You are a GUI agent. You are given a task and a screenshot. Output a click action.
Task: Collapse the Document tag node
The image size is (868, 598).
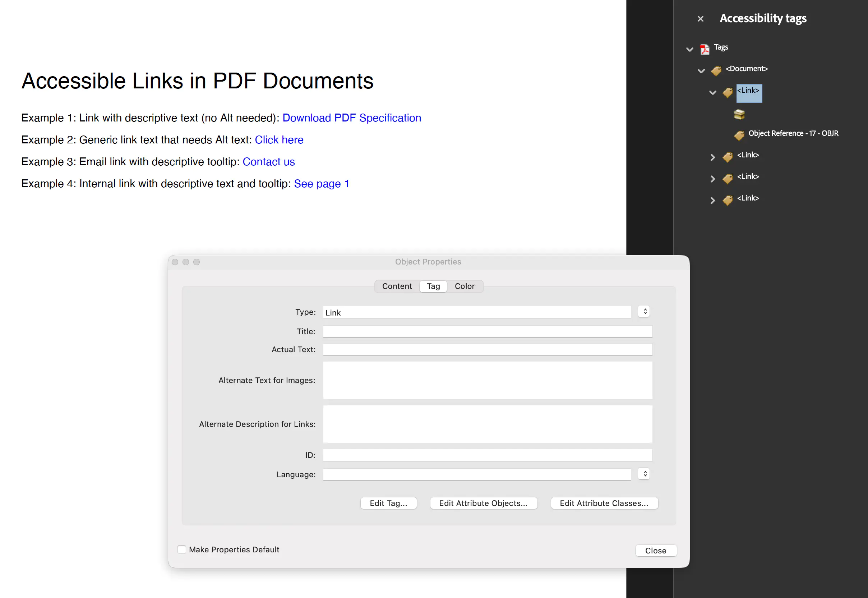tap(701, 71)
